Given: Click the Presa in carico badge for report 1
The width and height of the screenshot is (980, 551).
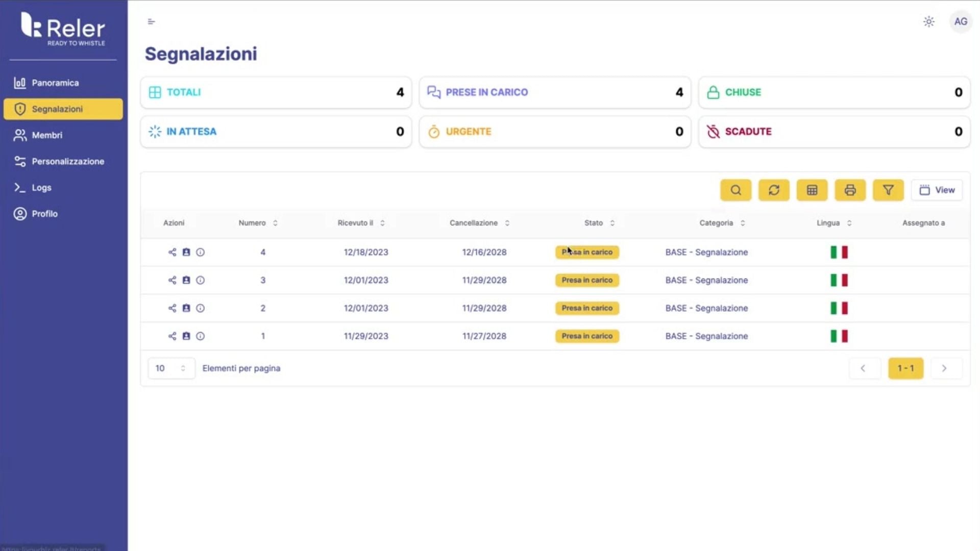Looking at the screenshot, I should [587, 336].
